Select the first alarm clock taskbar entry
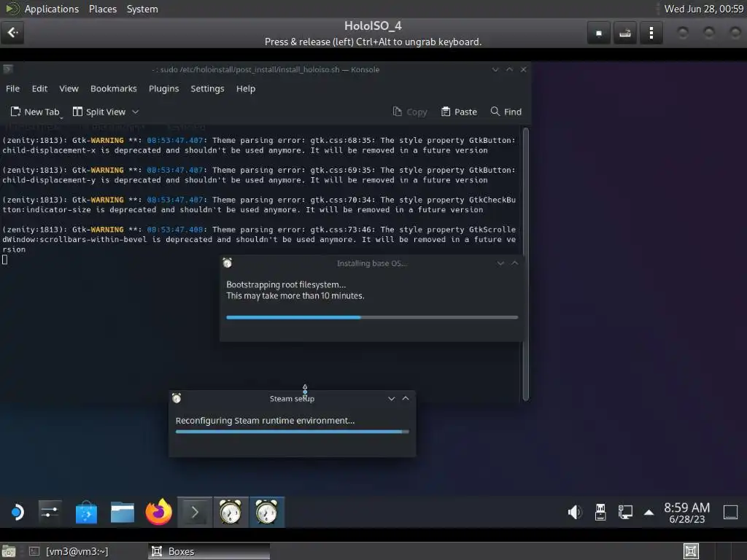 pyautogui.click(x=231, y=513)
